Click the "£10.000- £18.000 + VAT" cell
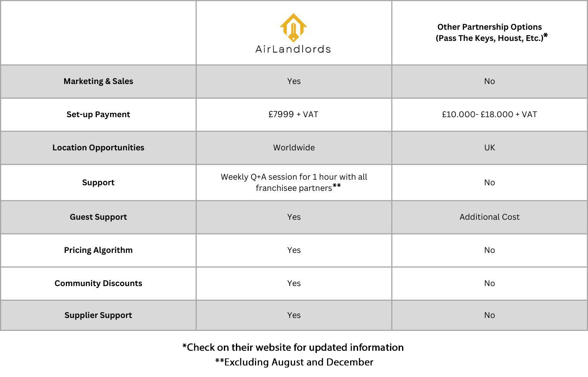This screenshot has width=588, height=377. pyautogui.click(x=489, y=114)
